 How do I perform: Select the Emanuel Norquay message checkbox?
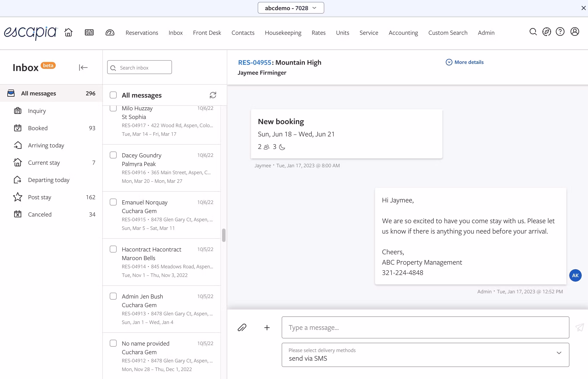[x=113, y=202]
